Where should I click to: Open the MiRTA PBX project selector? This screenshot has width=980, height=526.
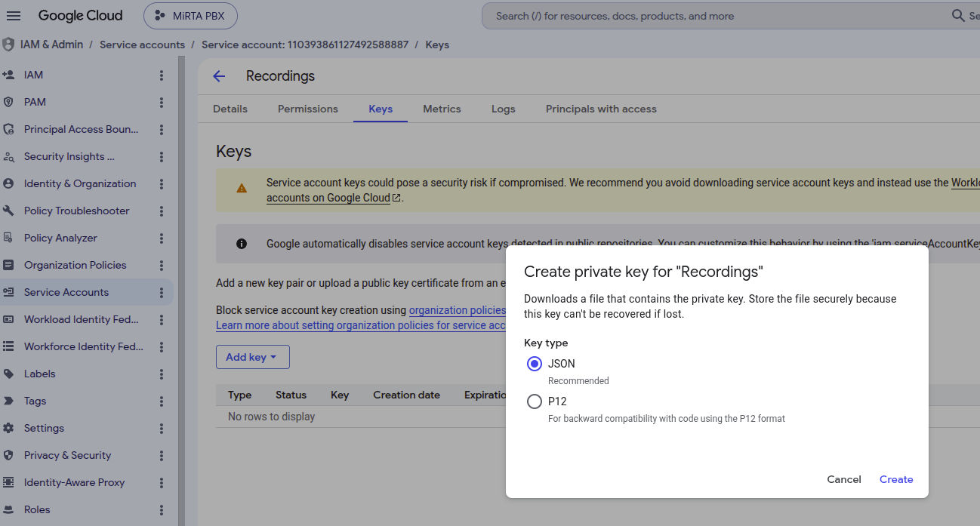(190, 16)
